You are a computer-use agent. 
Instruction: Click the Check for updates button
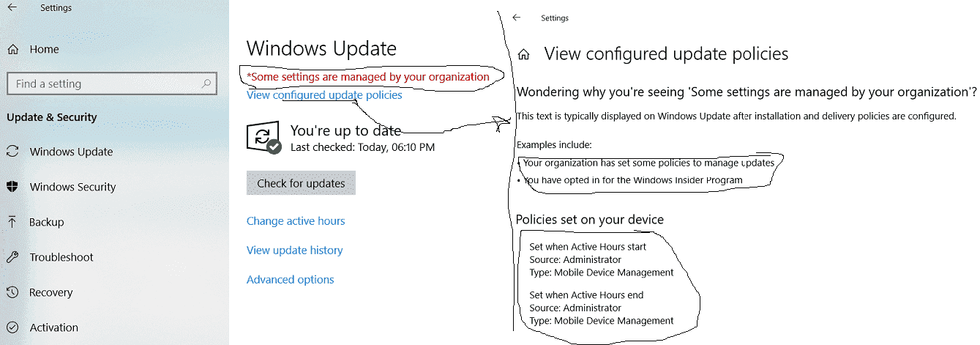pos(301,183)
